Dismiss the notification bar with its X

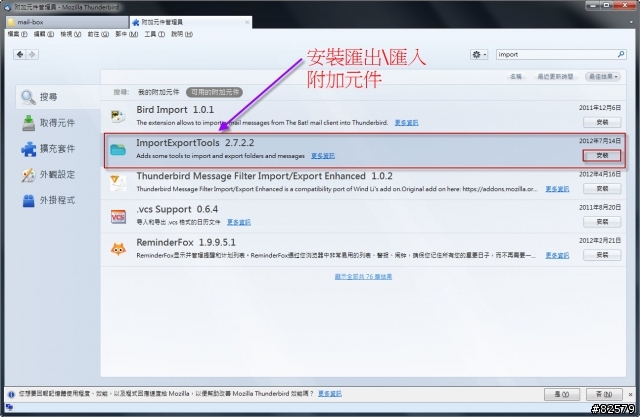(x=630, y=395)
